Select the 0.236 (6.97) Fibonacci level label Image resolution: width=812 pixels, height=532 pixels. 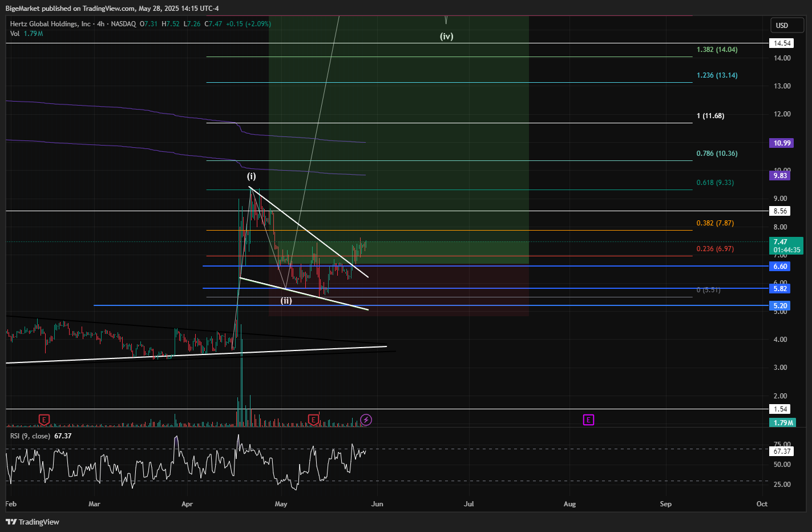click(x=715, y=249)
